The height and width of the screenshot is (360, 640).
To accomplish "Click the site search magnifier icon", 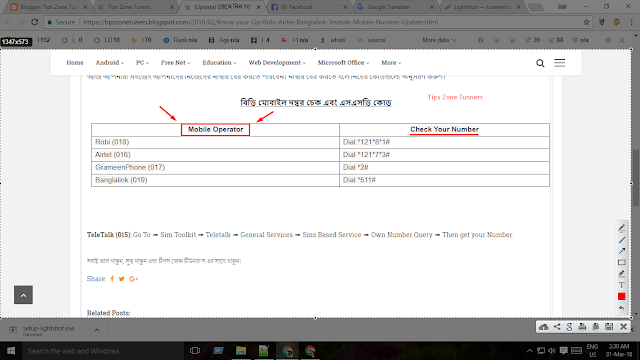I will point(540,63).
